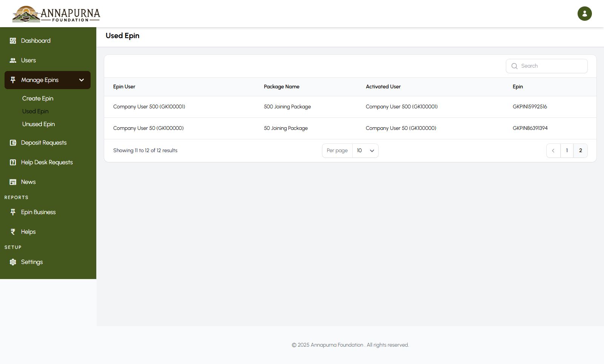Click the Activated User column header
This screenshot has width=604, height=364.
383,87
